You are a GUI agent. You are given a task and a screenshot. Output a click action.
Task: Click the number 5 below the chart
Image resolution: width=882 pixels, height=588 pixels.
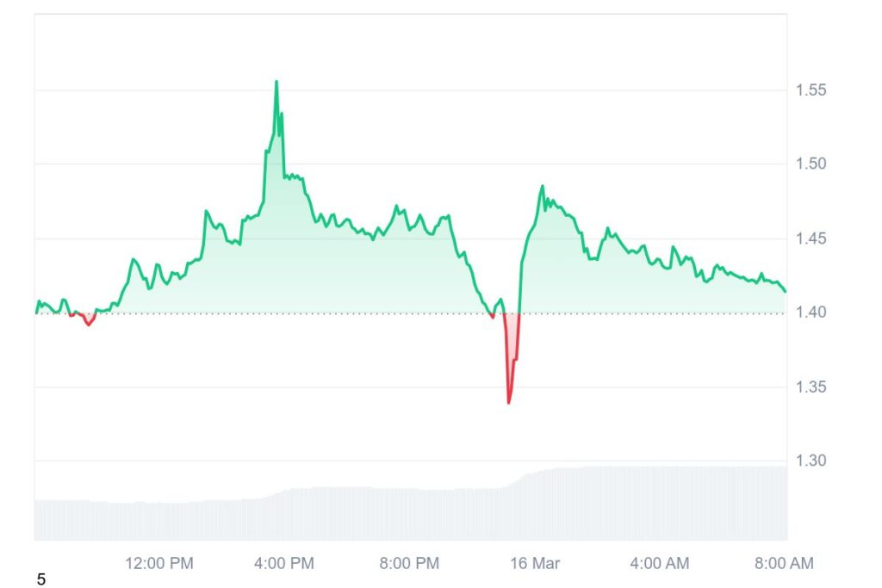click(x=41, y=579)
